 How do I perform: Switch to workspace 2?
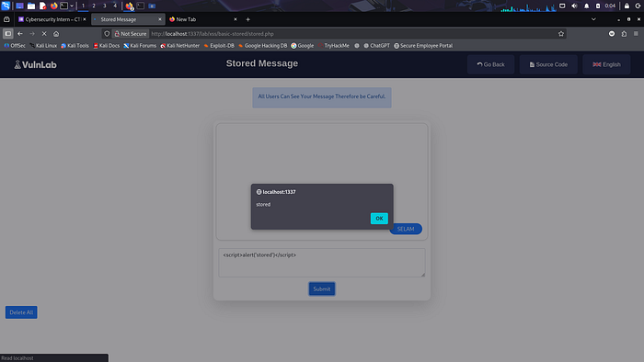tap(94, 6)
